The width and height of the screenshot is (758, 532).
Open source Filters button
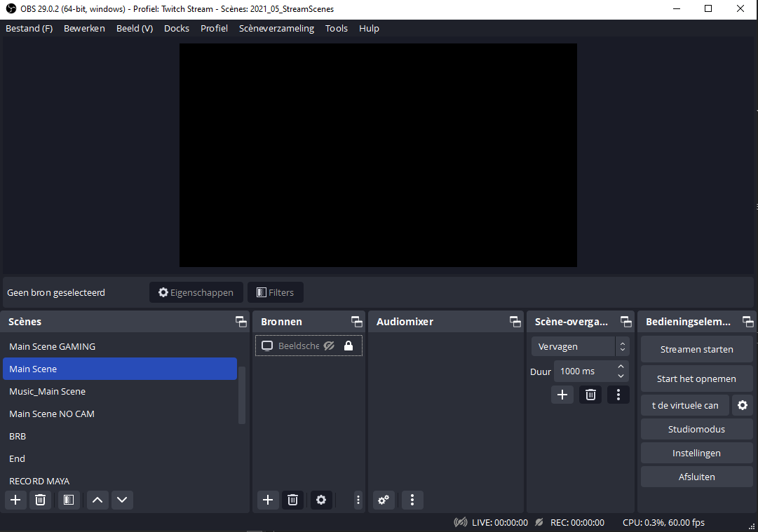click(x=276, y=292)
